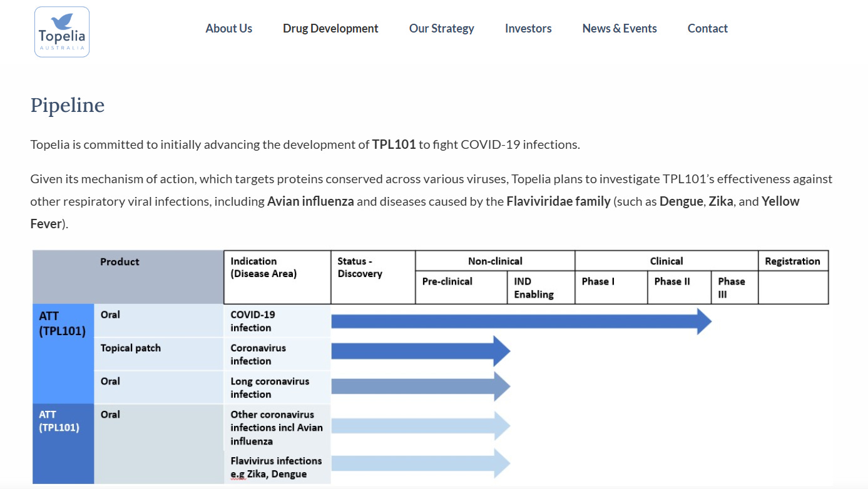The image size is (868, 489).
Task: Click the bold Flaviviridae family text
Action: coord(558,201)
